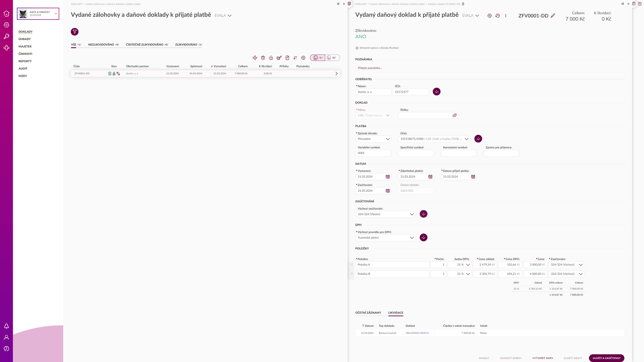Click the ZAHODIT ZMĚNY button

tap(511, 358)
